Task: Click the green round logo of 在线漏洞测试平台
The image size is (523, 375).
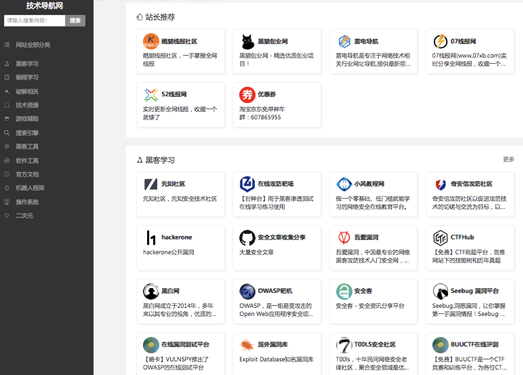Action: point(151,345)
